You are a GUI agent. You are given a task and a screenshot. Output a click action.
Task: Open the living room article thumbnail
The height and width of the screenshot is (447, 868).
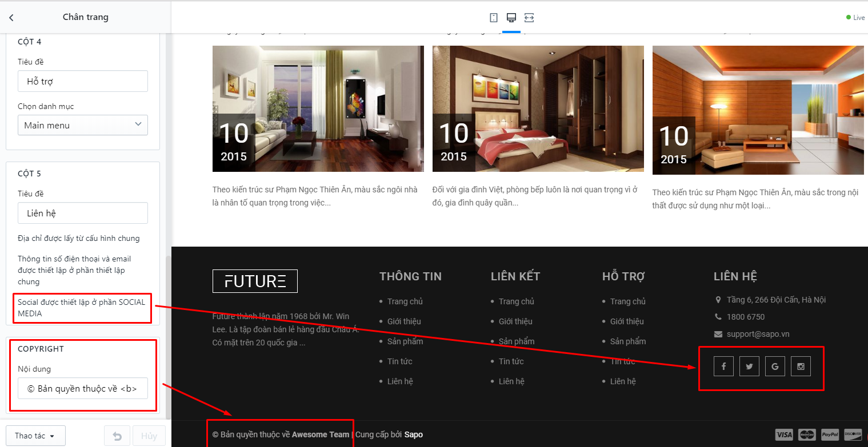tap(318, 108)
